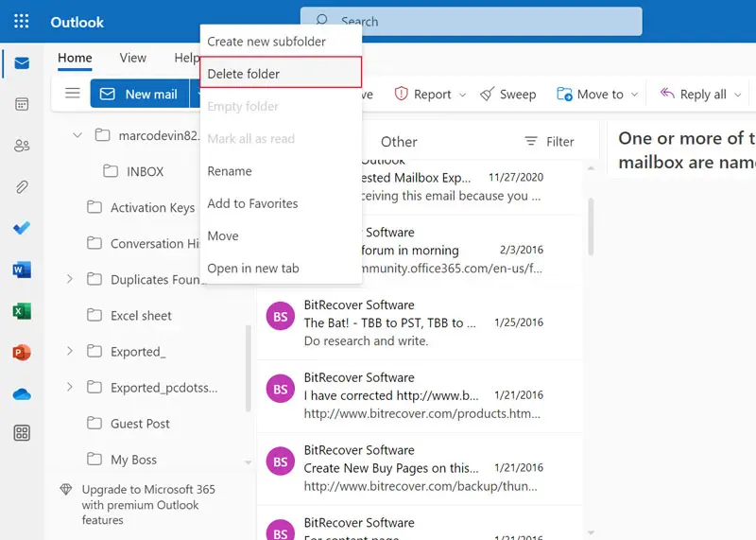The width and height of the screenshot is (756, 540).
Task: Click the Sweep toolbar button
Action: click(507, 95)
